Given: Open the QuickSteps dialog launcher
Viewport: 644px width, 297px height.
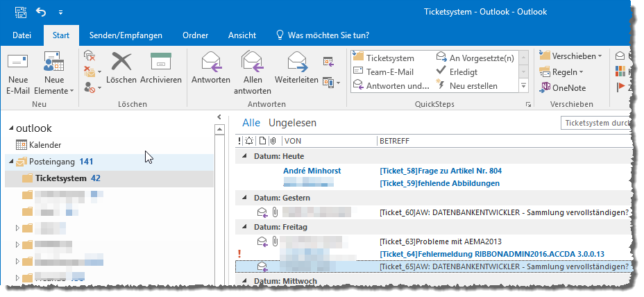Looking at the screenshot, I should (528, 105).
